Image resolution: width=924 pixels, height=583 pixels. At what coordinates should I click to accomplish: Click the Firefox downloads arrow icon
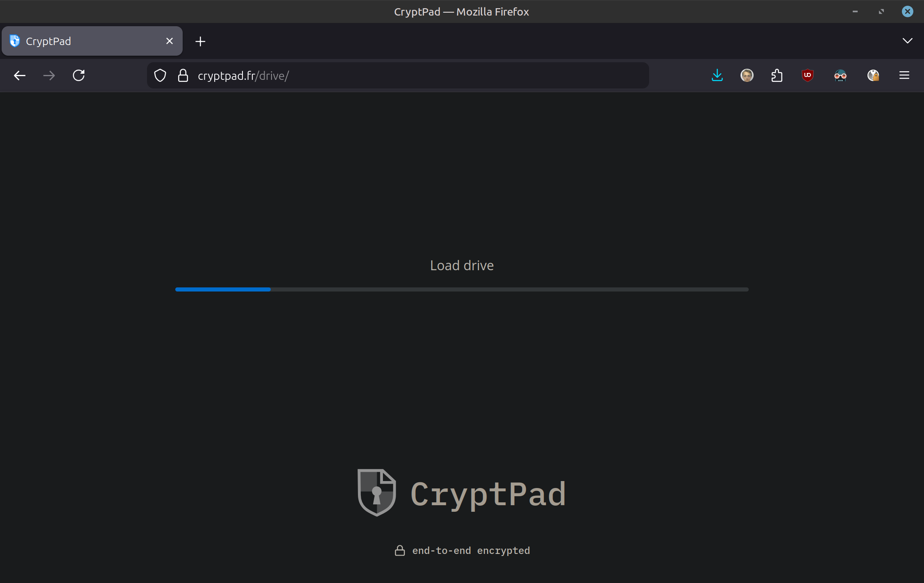pos(717,75)
